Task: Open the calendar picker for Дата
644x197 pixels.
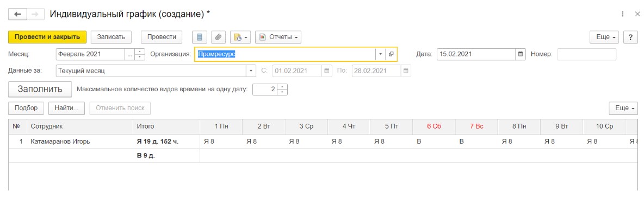Action: pyautogui.click(x=521, y=54)
